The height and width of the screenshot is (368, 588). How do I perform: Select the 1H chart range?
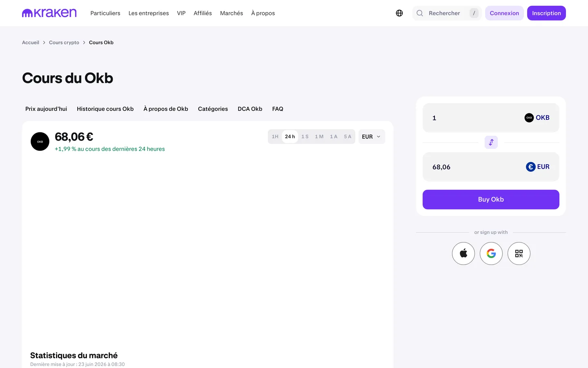275,137
